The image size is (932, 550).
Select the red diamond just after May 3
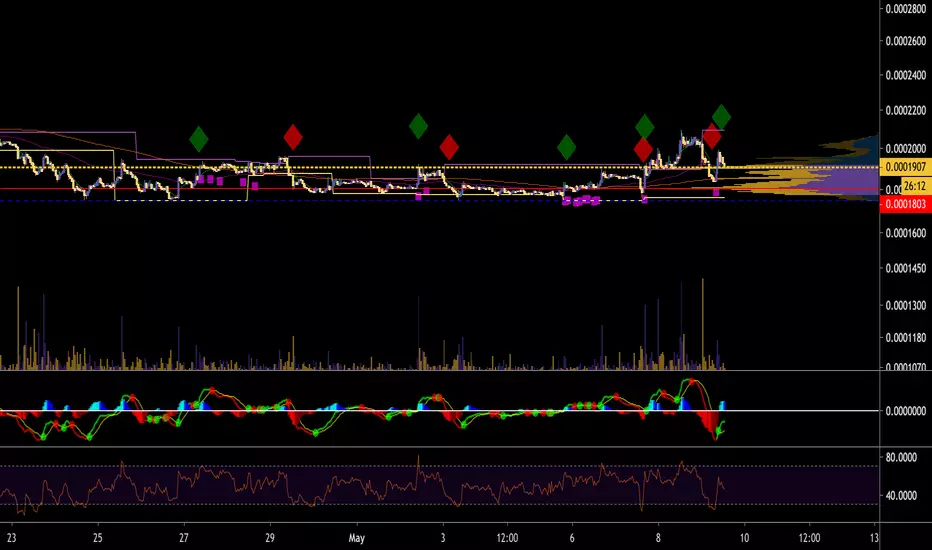tap(449, 147)
